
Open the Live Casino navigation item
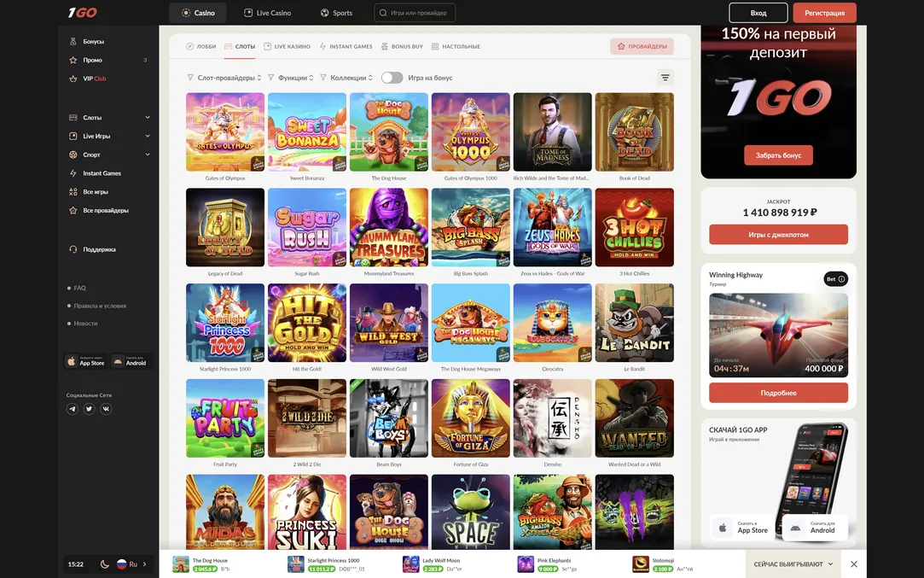pos(267,11)
